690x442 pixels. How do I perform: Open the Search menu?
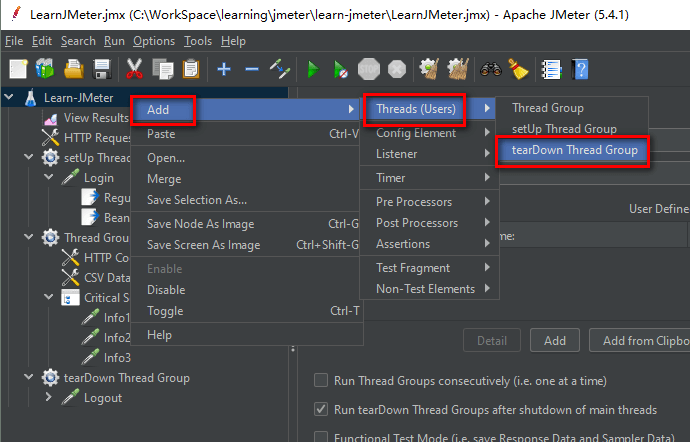pos(78,41)
